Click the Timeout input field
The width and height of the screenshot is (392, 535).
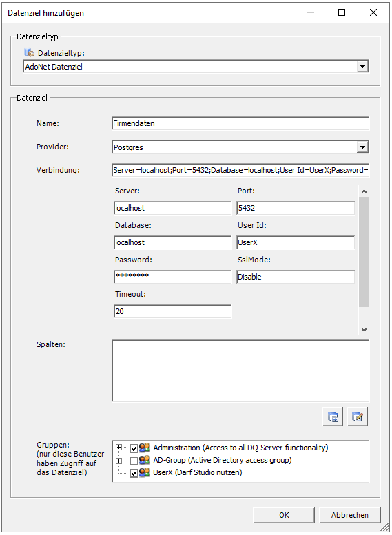tap(172, 311)
